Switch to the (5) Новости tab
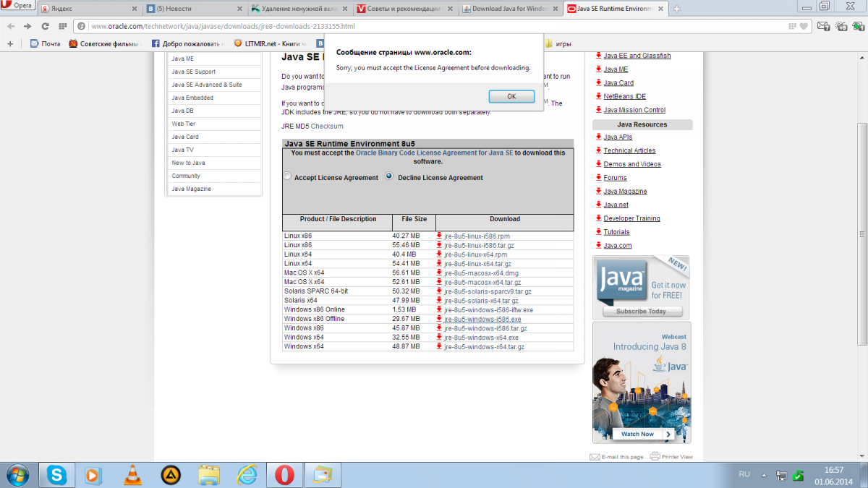 (x=195, y=9)
